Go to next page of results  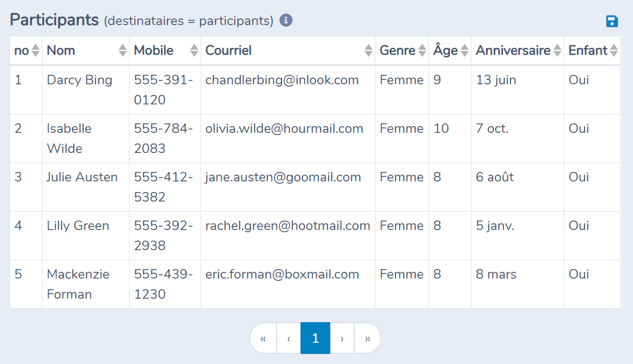[x=342, y=338]
